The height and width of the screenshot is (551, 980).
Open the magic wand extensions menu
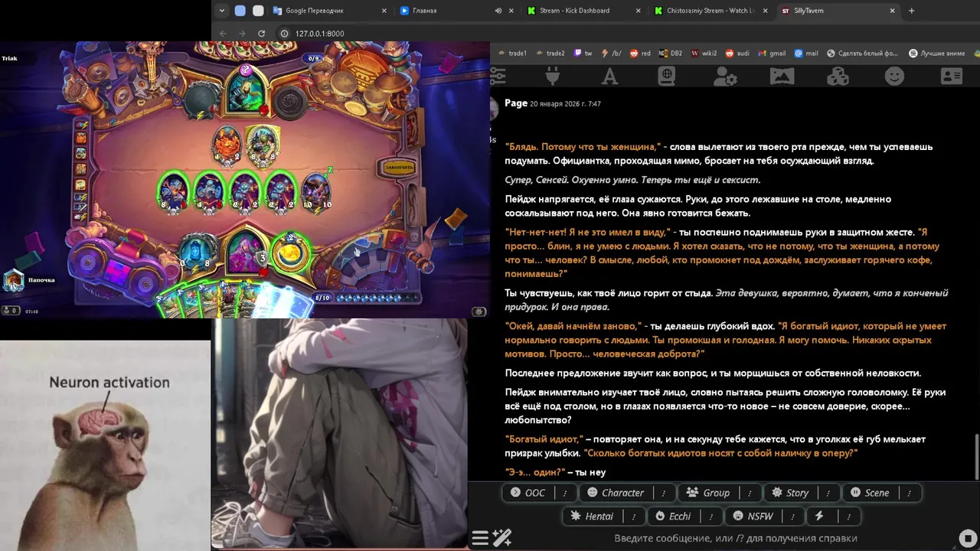(x=502, y=538)
